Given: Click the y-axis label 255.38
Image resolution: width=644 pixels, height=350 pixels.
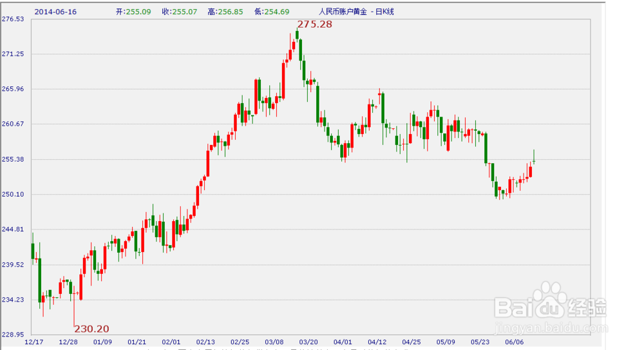Looking at the screenshot, I should coord(13,159).
